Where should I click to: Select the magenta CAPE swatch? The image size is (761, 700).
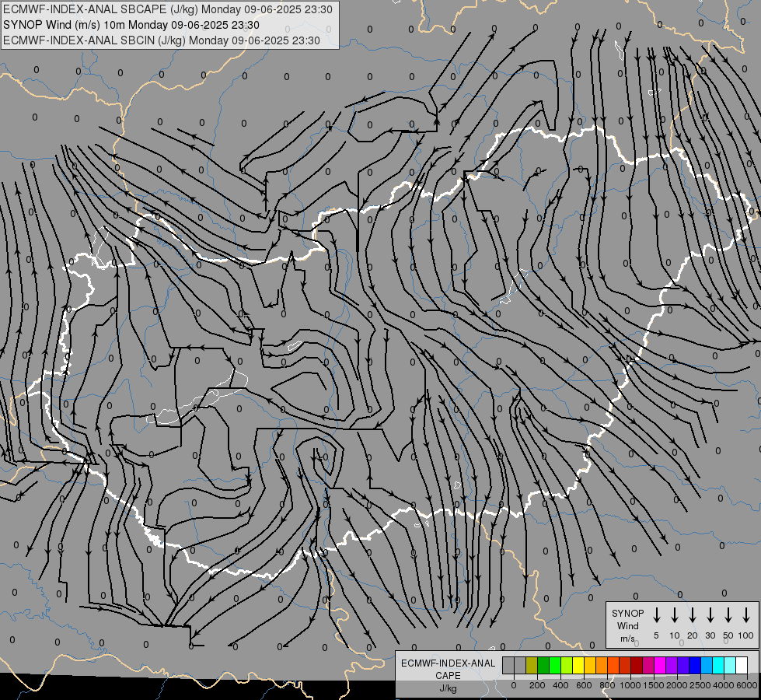[x=660, y=665]
